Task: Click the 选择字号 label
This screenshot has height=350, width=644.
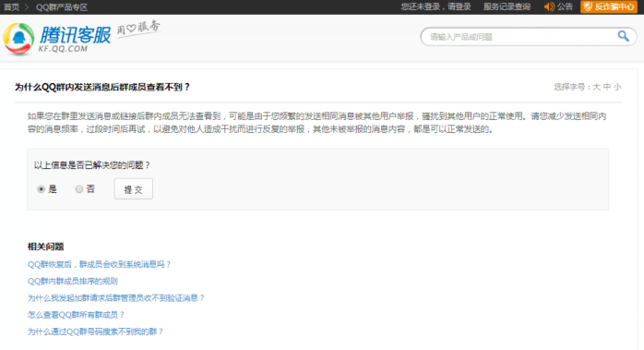Action: pos(569,87)
